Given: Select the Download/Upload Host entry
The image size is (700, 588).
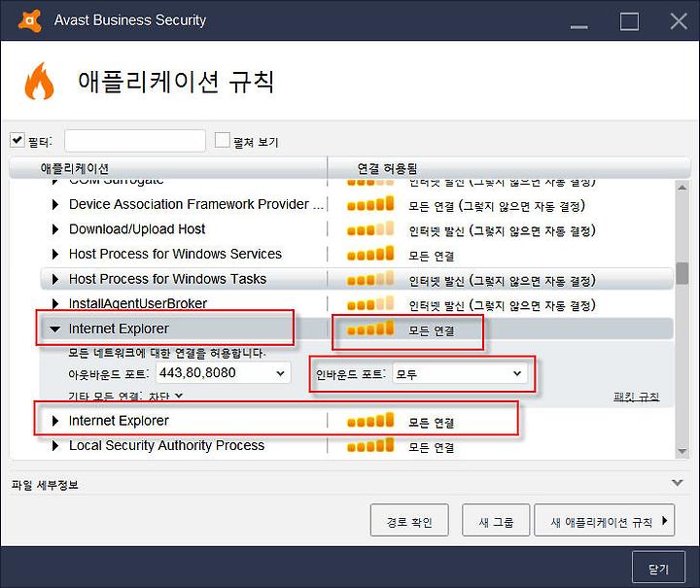Looking at the screenshot, I should (x=137, y=229).
